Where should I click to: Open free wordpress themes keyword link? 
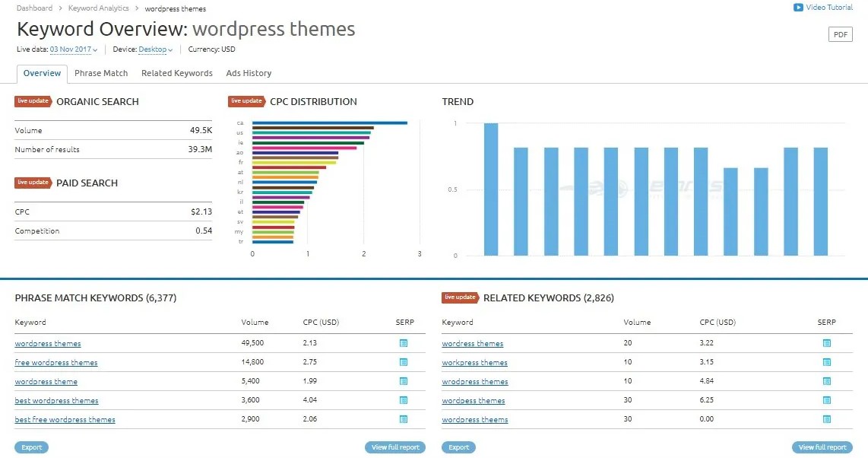click(x=56, y=362)
